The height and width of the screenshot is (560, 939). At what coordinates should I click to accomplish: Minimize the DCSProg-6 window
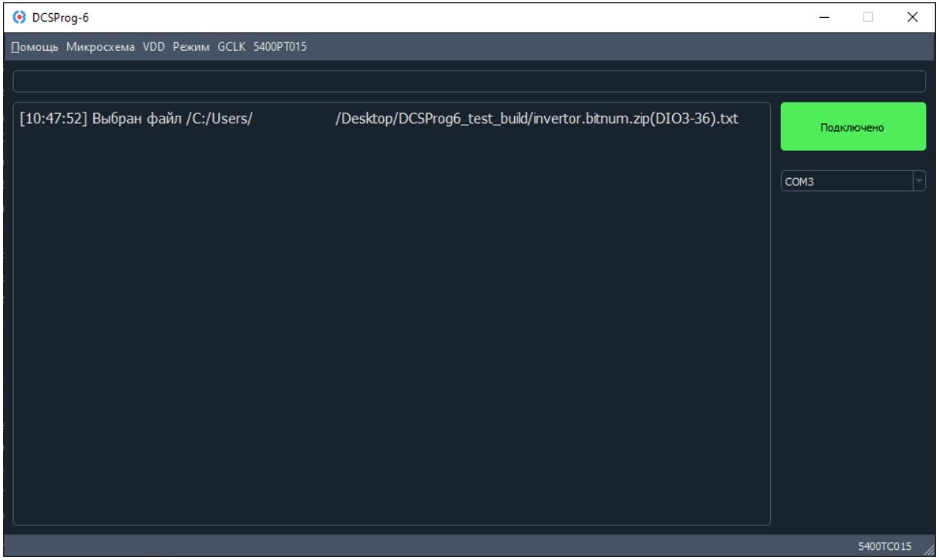click(x=824, y=16)
